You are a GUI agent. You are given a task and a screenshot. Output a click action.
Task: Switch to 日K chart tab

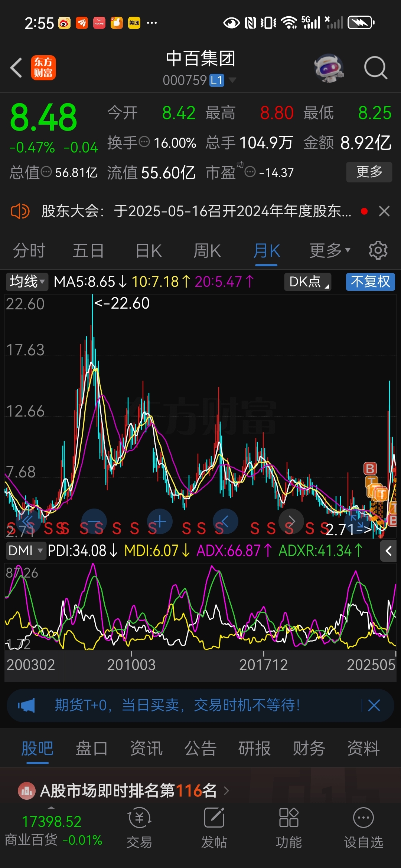click(x=149, y=250)
